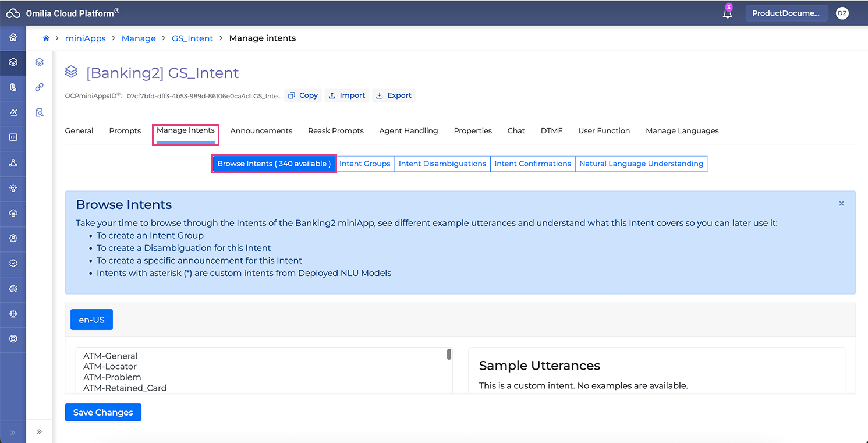Open the Agent Handling tab
The height and width of the screenshot is (443, 868).
pos(408,131)
